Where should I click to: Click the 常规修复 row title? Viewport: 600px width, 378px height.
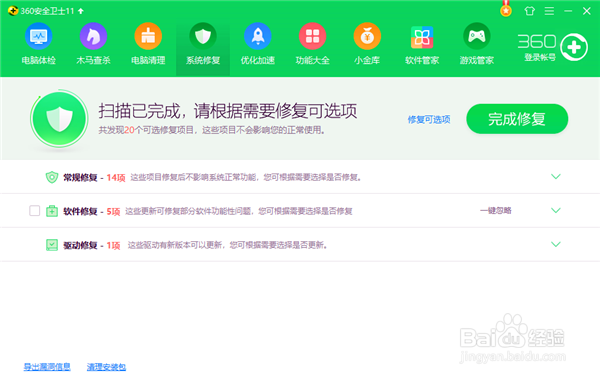80,178
